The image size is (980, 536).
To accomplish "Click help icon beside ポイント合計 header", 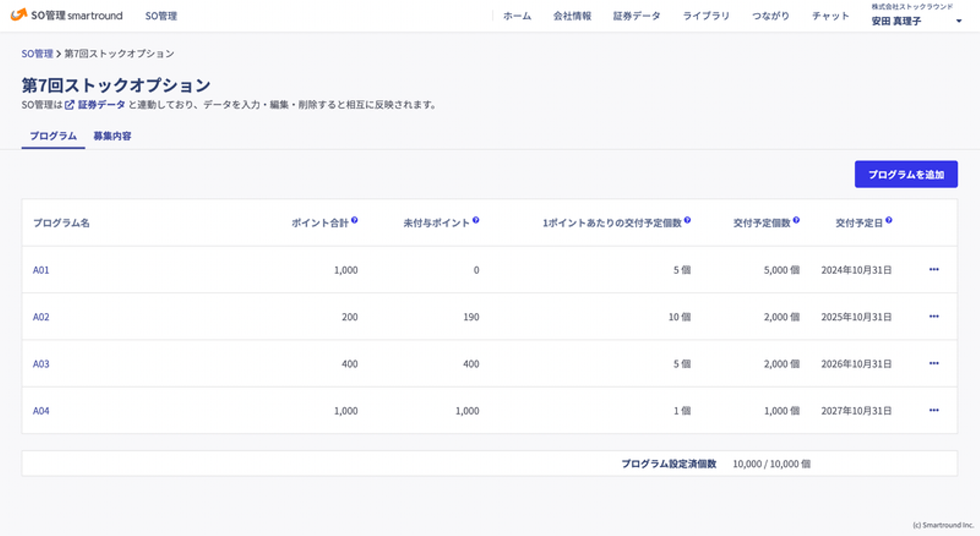I will click(355, 220).
